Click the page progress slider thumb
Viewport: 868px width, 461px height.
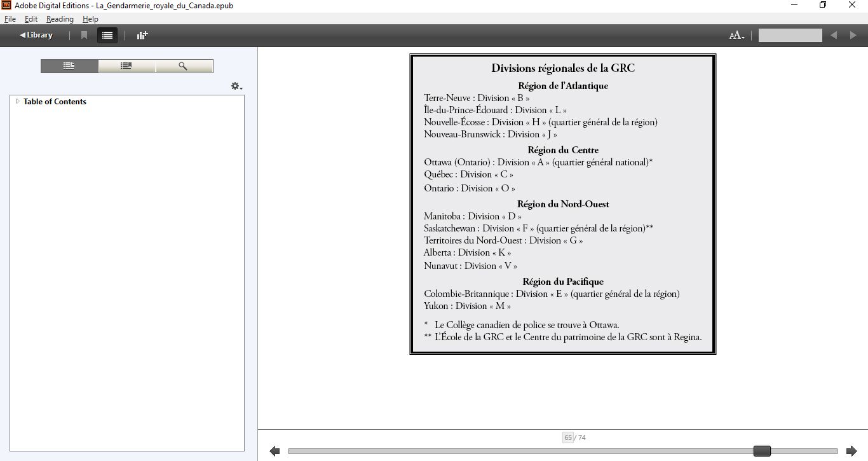(x=762, y=451)
